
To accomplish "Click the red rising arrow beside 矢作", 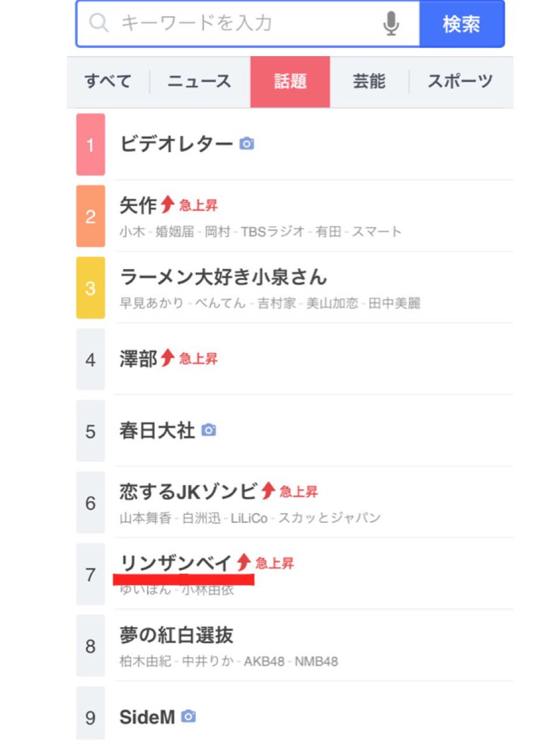I will [166, 204].
